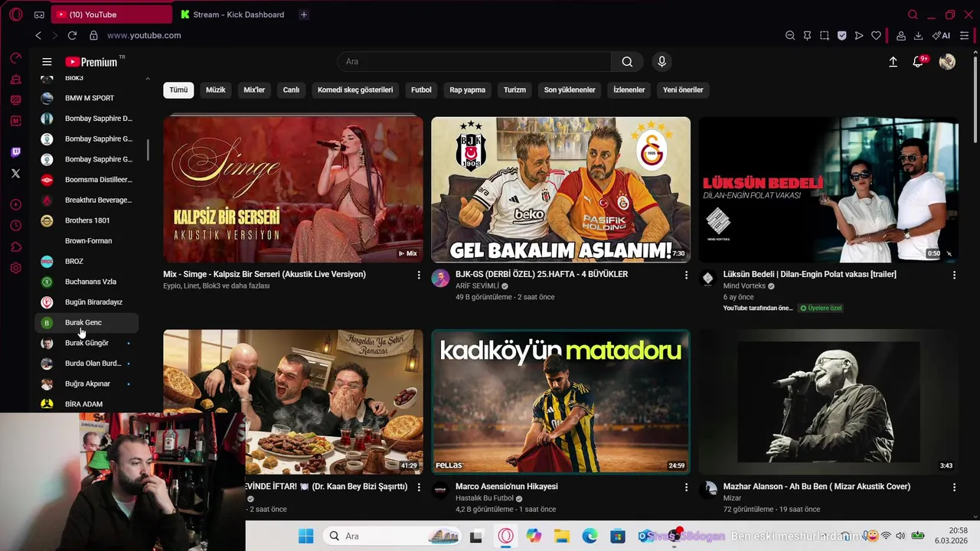Open the YouTube hamburger guide menu

pyautogui.click(x=47, y=62)
